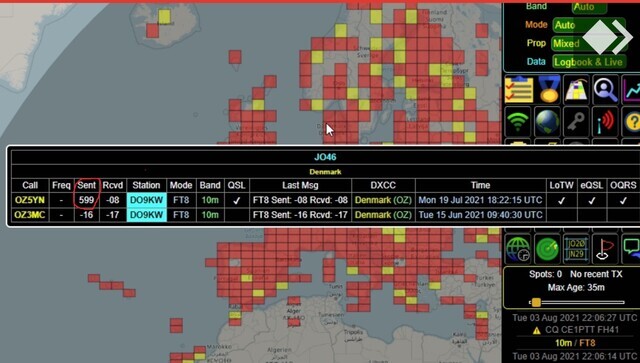Click the globe with clock icon
This screenshot has width=640, height=363.
pyautogui.click(x=518, y=249)
